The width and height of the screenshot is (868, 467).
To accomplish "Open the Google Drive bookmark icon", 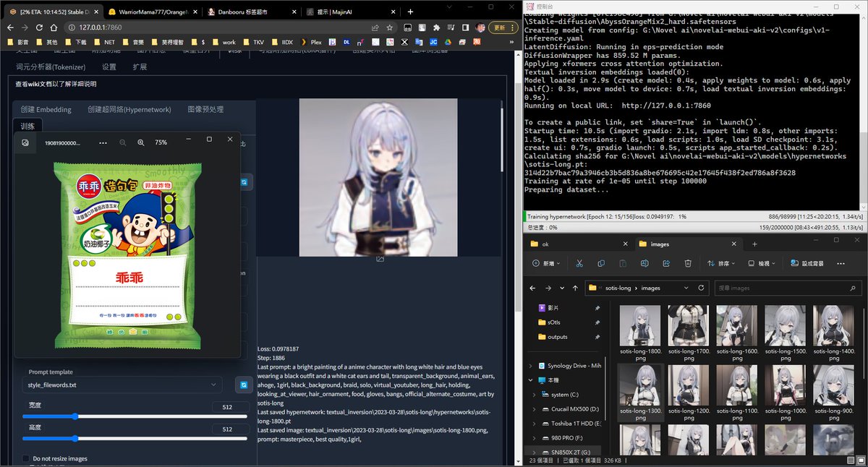I will 448,42.
